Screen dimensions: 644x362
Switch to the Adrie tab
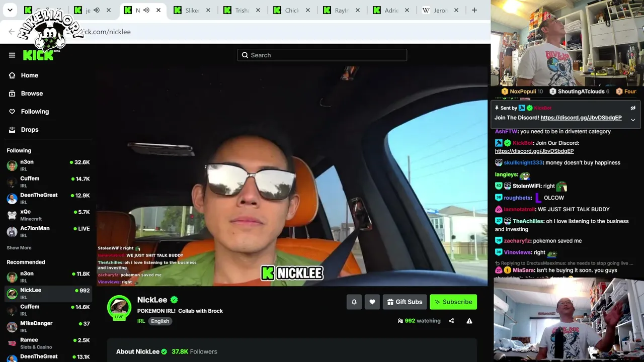click(x=390, y=10)
